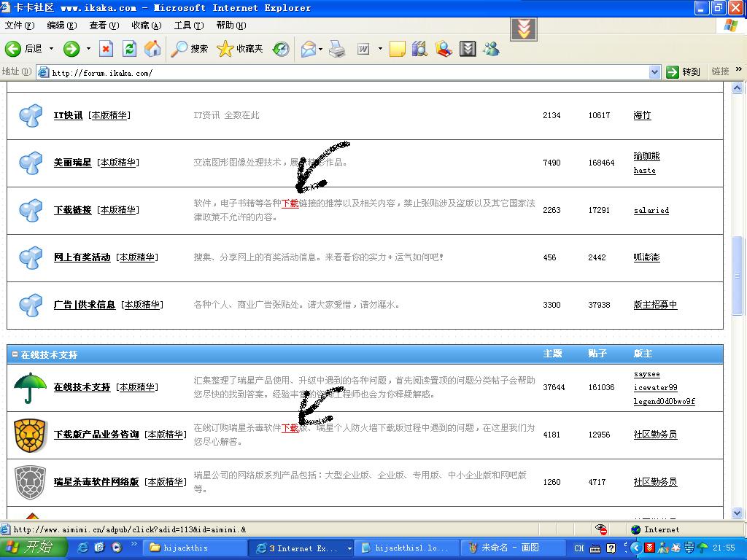
Task: Open the History clock icon
Action: (281, 49)
